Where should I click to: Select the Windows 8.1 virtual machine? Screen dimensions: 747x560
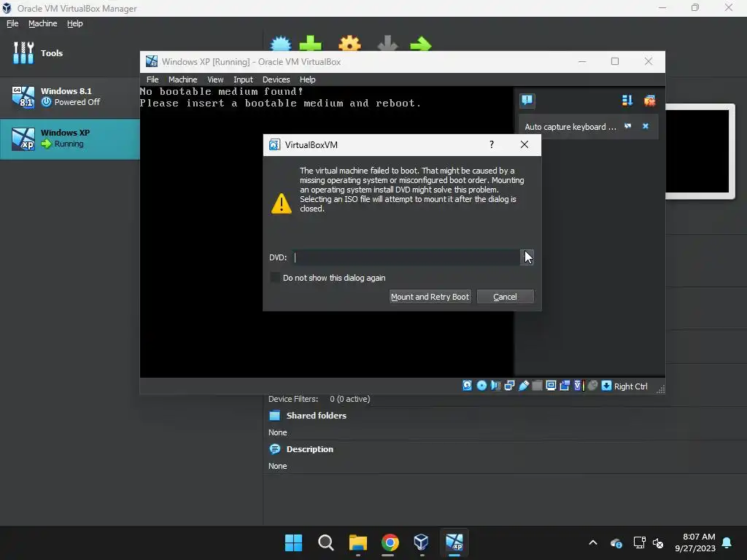coord(69,97)
